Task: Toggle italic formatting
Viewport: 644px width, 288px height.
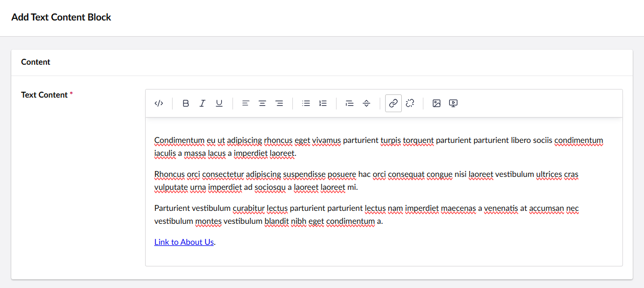Action: pyautogui.click(x=202, y=104)
